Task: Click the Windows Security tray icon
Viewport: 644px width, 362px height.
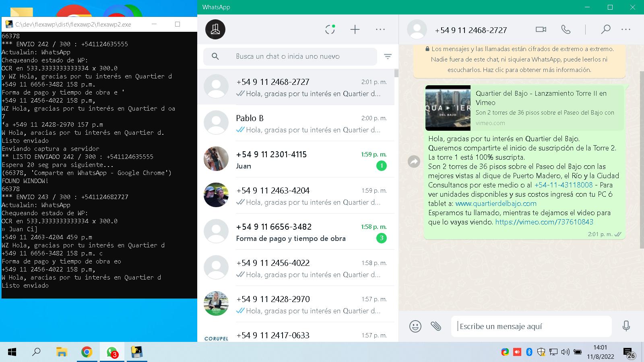Action: point(541,352)
